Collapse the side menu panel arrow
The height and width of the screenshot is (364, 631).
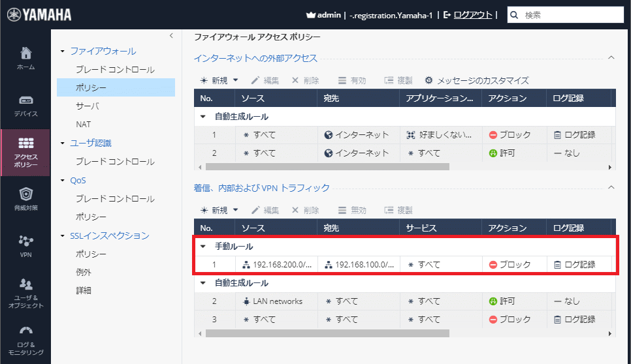(171, 35)
